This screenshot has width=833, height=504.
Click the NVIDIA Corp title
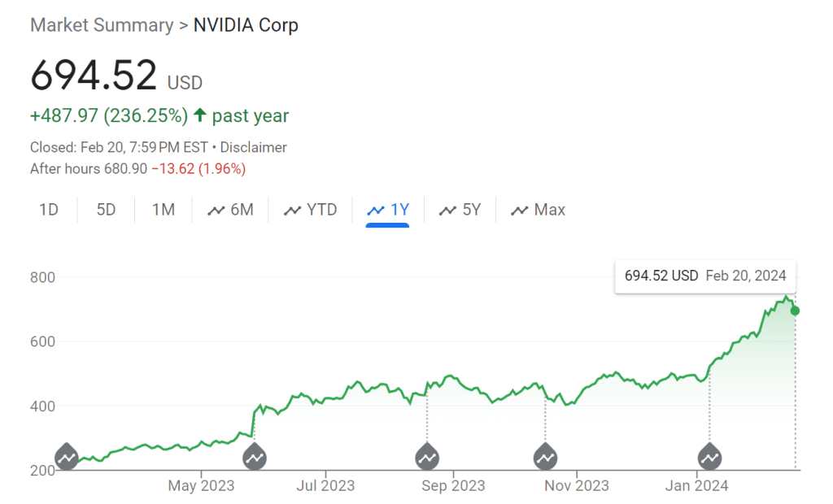point(246,25)
